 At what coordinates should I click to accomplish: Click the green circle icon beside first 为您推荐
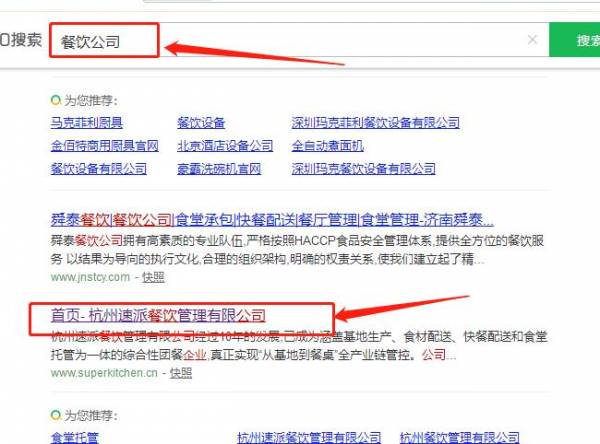point(55,100)
